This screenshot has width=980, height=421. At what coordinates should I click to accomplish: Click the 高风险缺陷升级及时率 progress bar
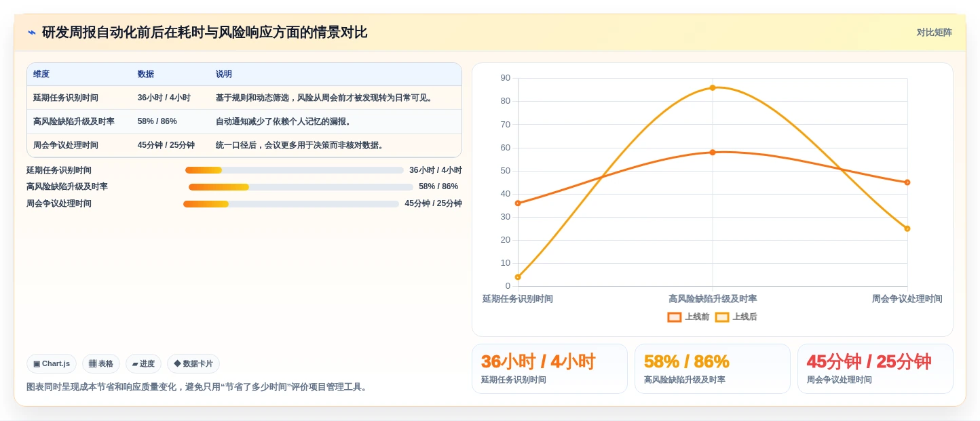click(x=301, y=187)
